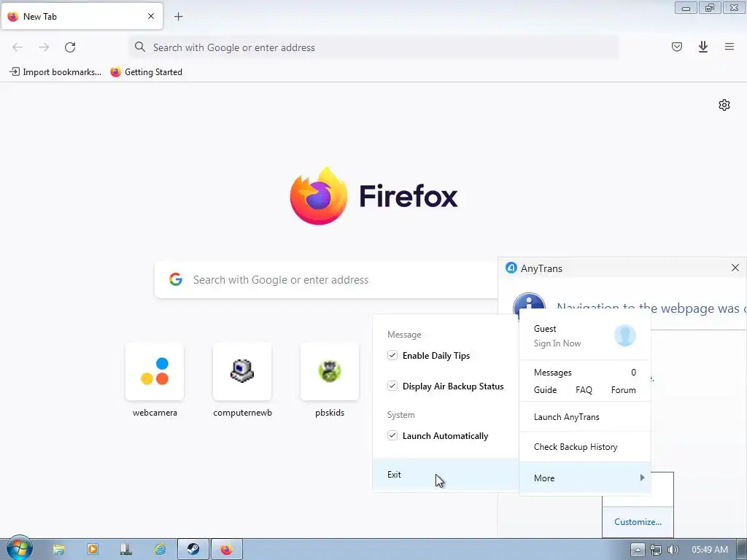Click the 05:49 AM clock
The height and width of the screenshot is (560, 747).
709,550
